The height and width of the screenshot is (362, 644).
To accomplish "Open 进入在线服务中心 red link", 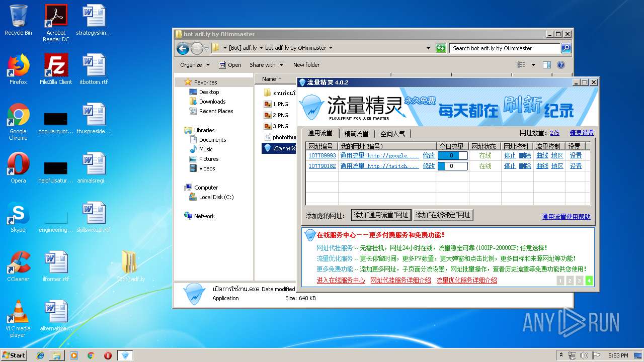I will (341, 281).
